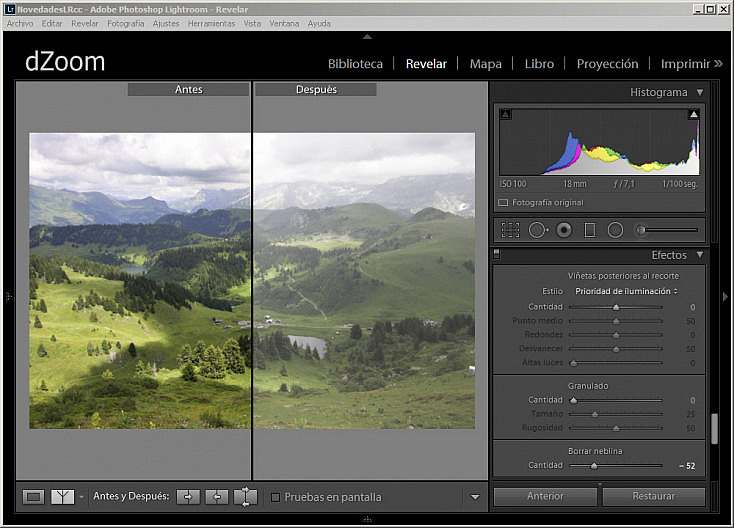Open the Editar menu

[x=52, y=23]
